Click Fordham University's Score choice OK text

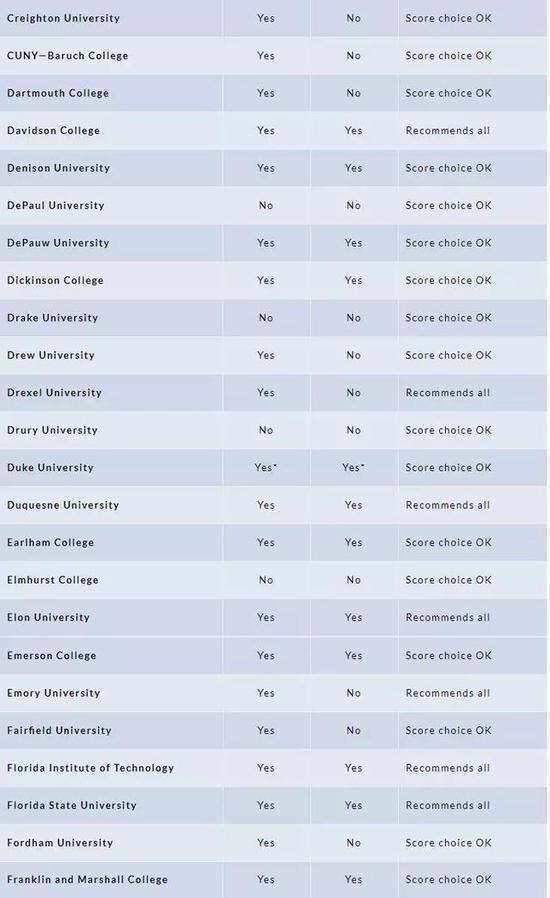[449, 843]
